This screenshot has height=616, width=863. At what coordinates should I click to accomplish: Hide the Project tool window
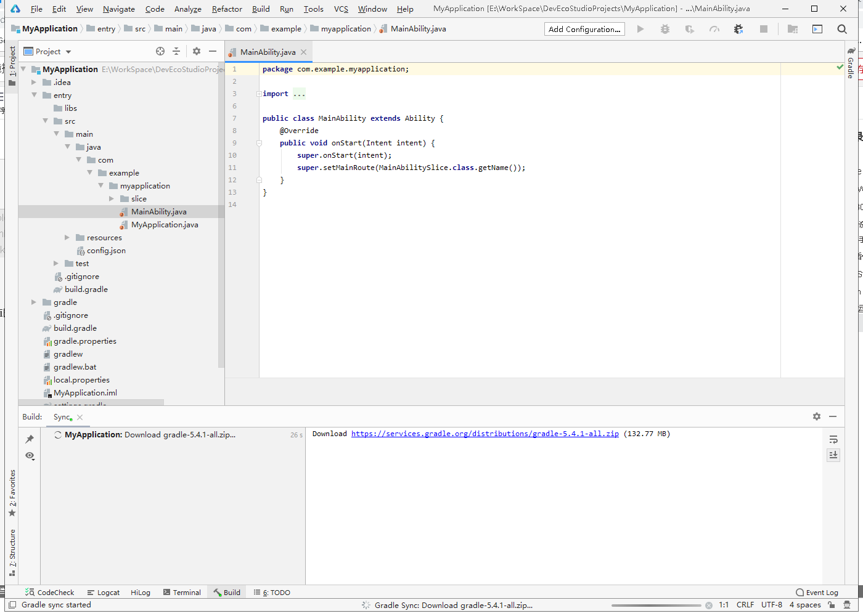(x=213, y=51)
